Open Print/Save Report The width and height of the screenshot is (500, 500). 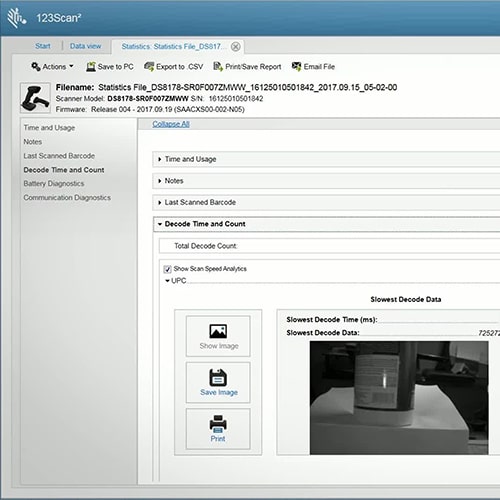click(x=247, y=67)
